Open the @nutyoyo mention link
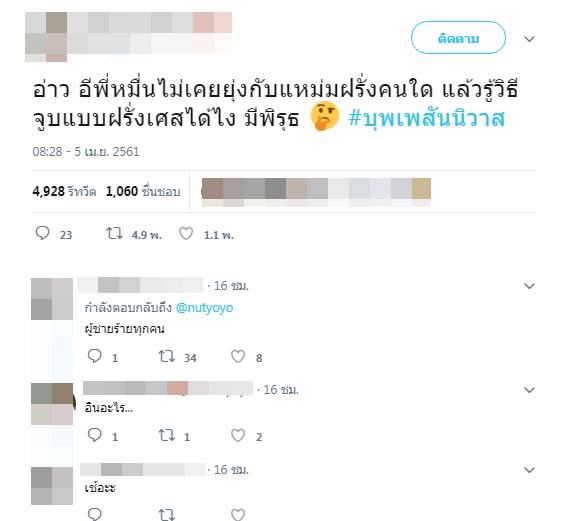 coord(204,308)
